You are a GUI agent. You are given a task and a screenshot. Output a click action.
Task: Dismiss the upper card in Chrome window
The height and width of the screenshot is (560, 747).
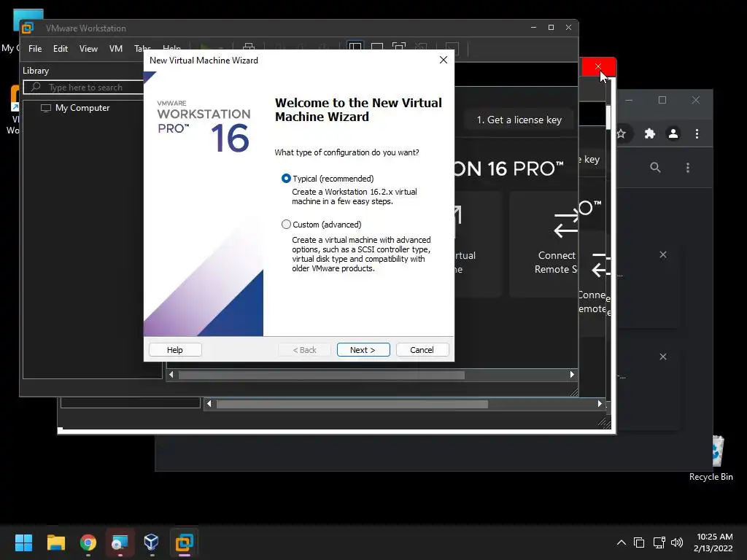[662, 254]
